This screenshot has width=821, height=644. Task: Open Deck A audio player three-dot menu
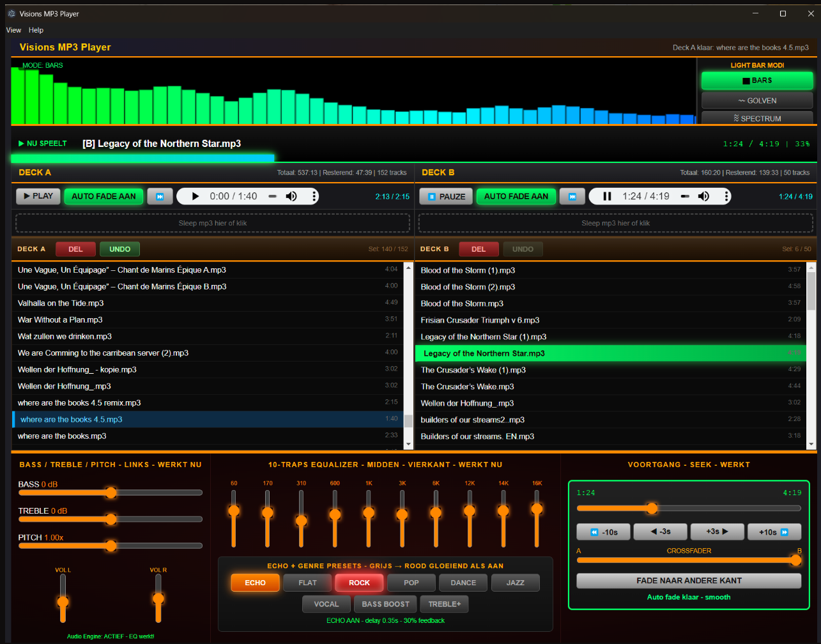(314, 196)
